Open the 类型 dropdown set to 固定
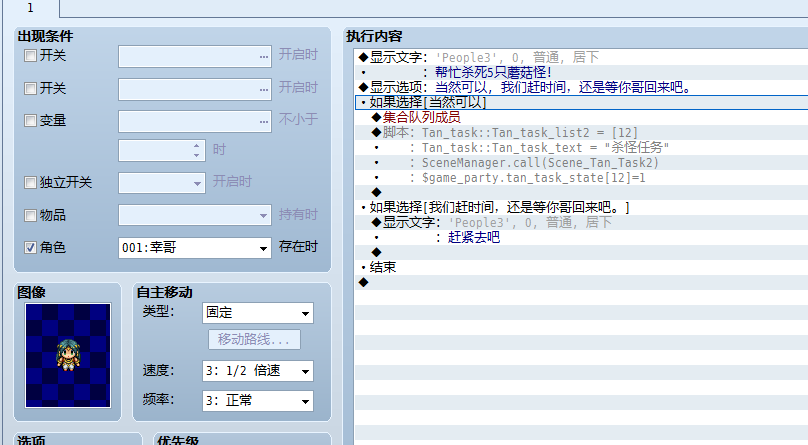 (258, 313)
